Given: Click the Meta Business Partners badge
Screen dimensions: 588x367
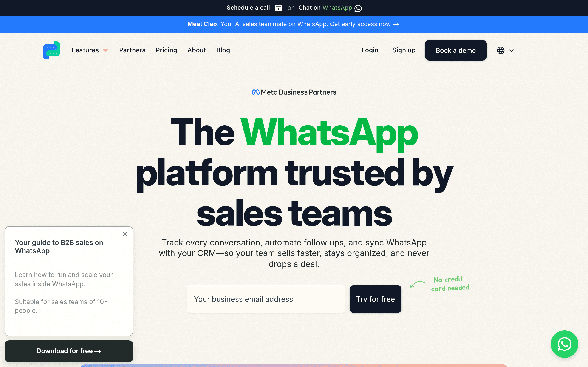Looking at the screenshot, I should (294, 92).
